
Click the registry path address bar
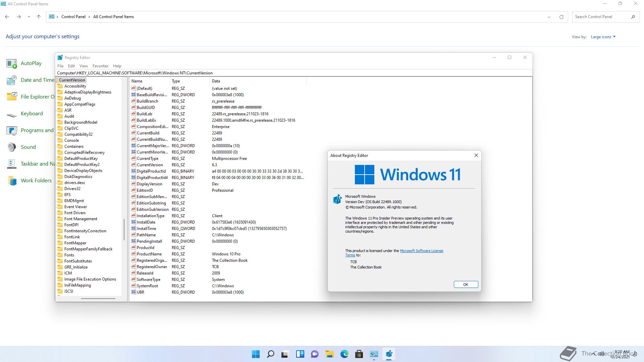tap(293, 73)
